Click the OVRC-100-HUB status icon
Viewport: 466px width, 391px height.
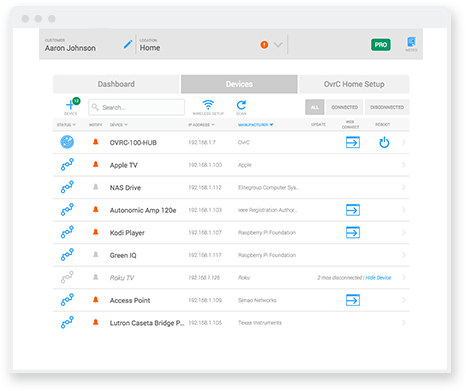[67, 142]
